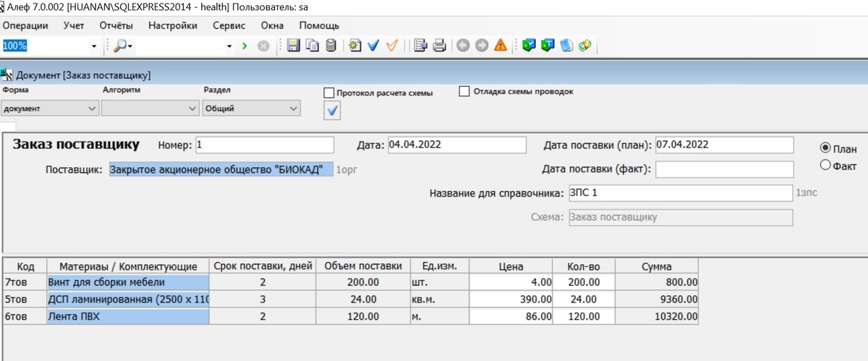Click the orange warning triangle icon
This screenshot has height=361, width=868.
pyautogui.click(x=500, y=46)
